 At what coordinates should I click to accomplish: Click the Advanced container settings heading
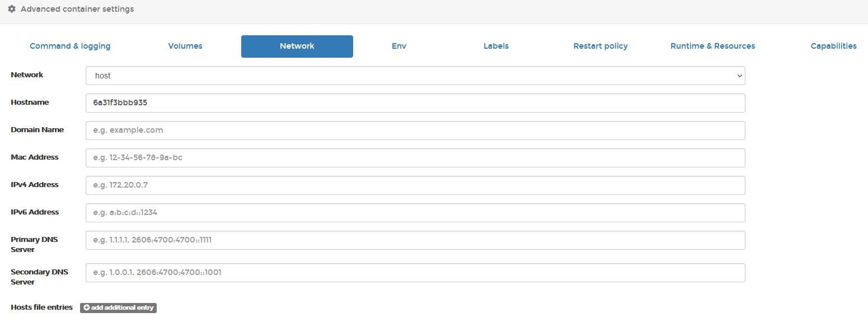[x=77, y=9]
